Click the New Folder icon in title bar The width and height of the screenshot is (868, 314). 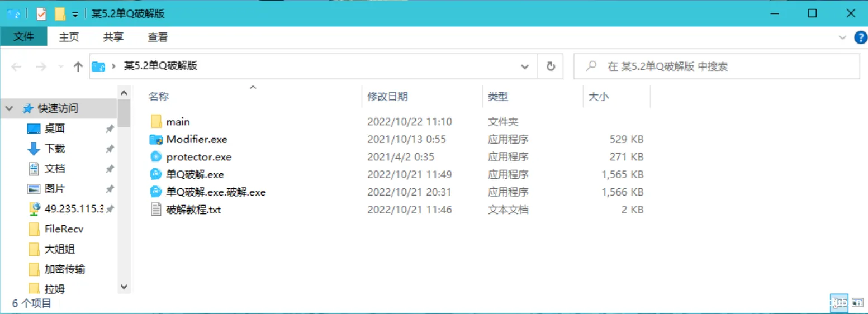pyautogui.click(x=60, y=14)
